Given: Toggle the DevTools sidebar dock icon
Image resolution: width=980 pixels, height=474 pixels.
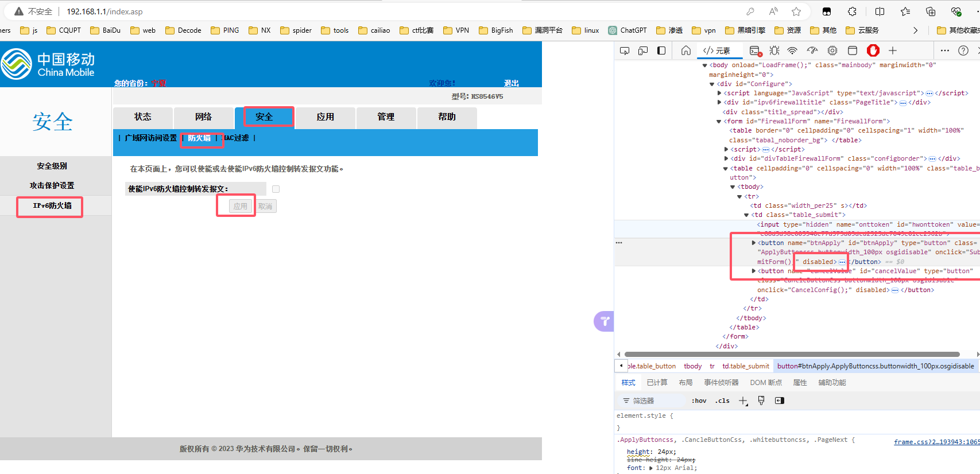Looking at the screenshot, I should coord(661,50).
